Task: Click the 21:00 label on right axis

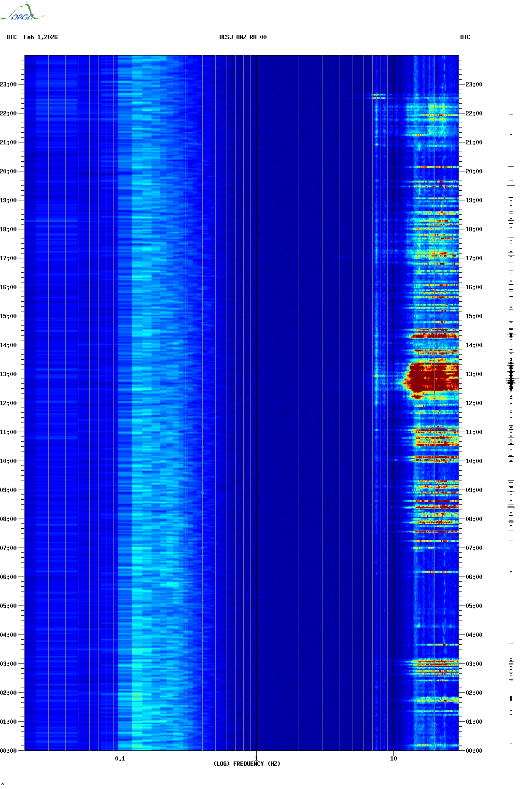Action: (x=474, y=142)
